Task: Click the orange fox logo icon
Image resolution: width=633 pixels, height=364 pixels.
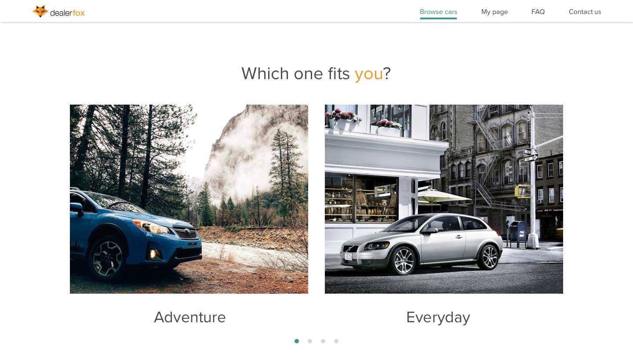Action: tap(40, 11)
